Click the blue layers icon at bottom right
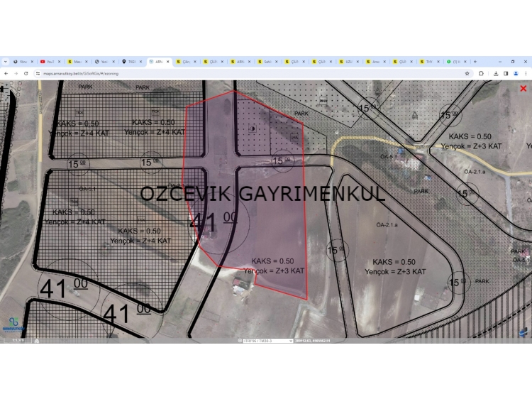This screenshot has width=532, height=399. (523, 332)
